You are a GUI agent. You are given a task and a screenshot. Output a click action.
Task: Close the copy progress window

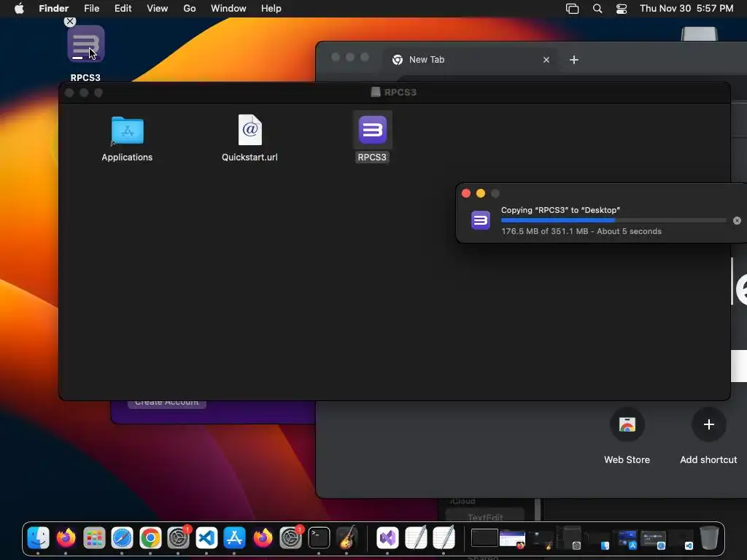pos(466,193)
